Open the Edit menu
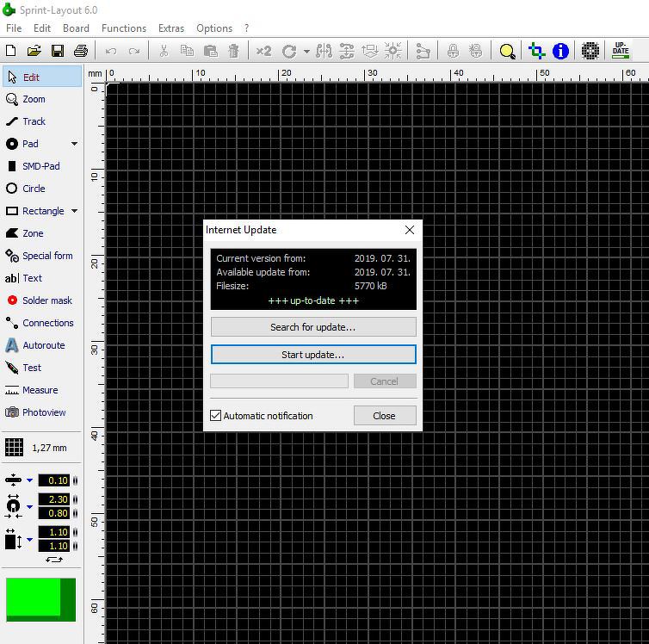Viewport: 649px width, 644px height. (x=42, y=28)
